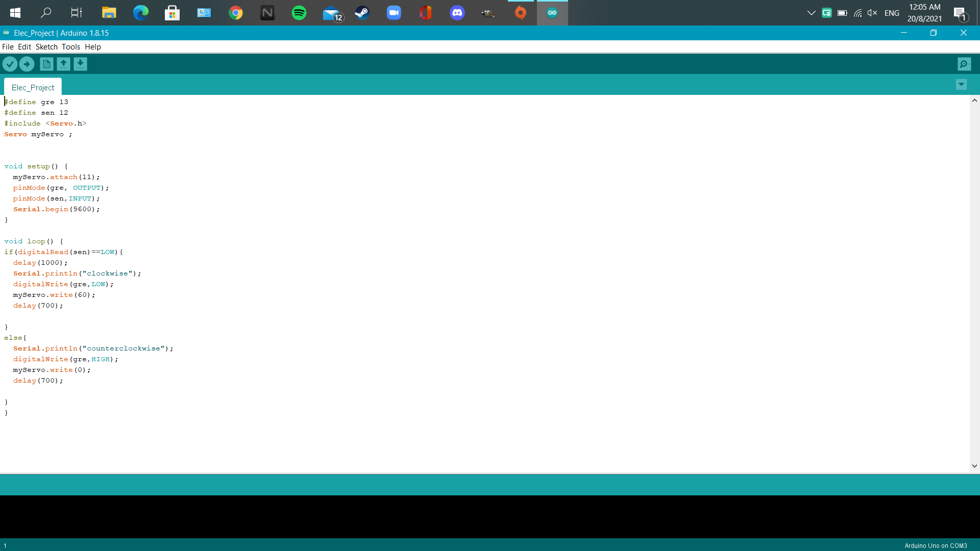
Task: Expand the tab options dropdown arrow
Action: point(961,85)
